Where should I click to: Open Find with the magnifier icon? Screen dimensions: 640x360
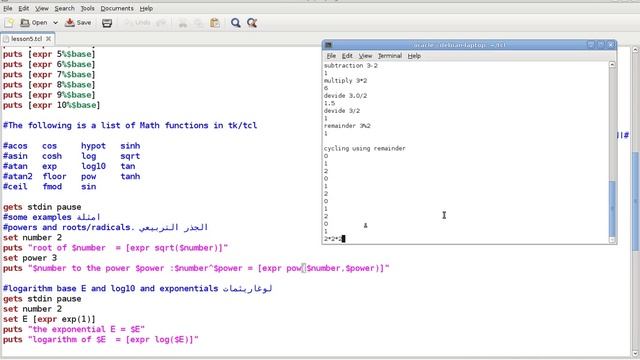click(x=236, y=23)
